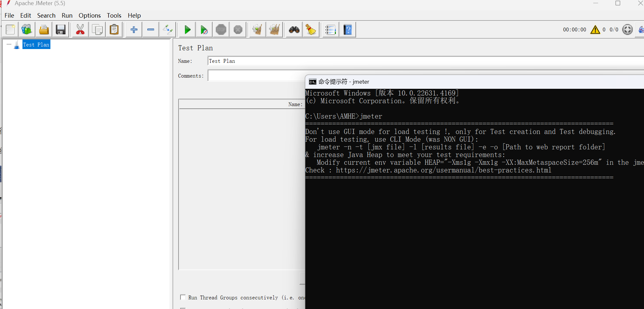
Task: Open the Edit menu
Action: (x=26, y=15)
